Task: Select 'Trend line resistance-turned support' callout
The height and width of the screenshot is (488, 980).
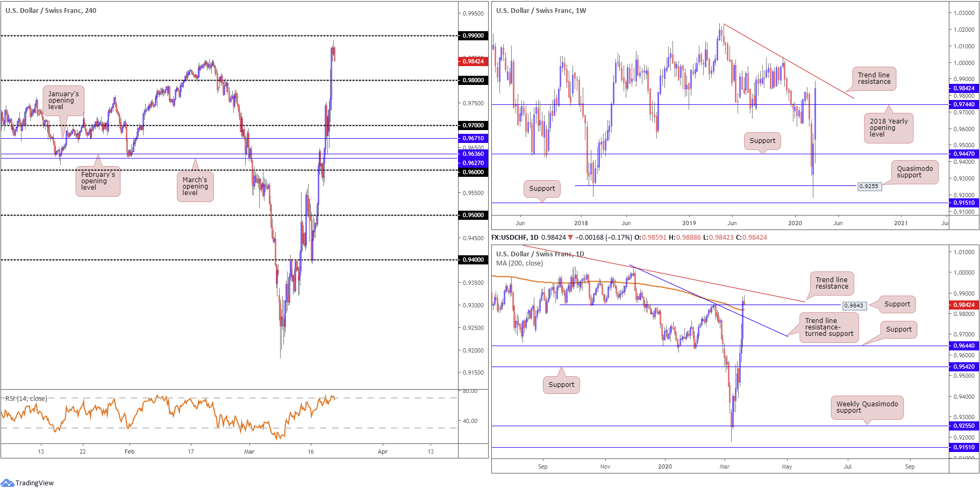Action: 829,327
